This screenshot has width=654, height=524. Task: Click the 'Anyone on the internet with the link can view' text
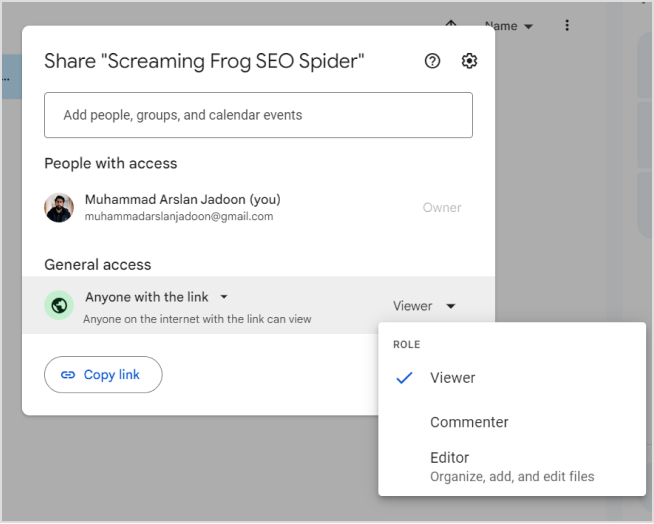pos(197,319)
